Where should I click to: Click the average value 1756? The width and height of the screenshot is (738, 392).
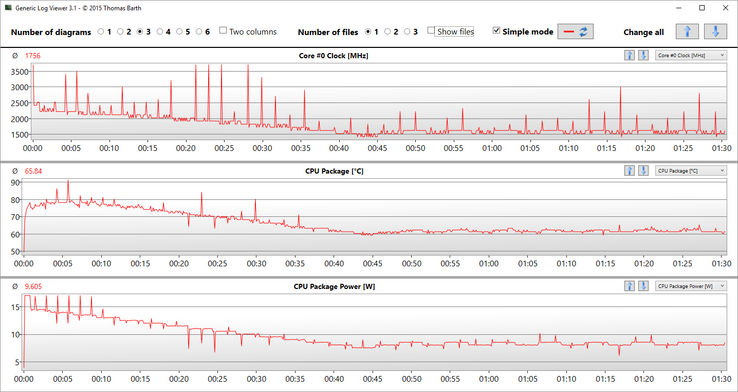(32, 56)
